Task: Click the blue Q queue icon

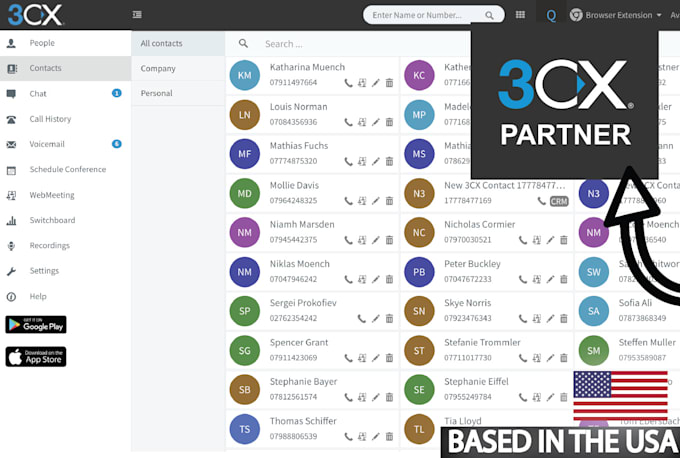Action: point(551,16)
